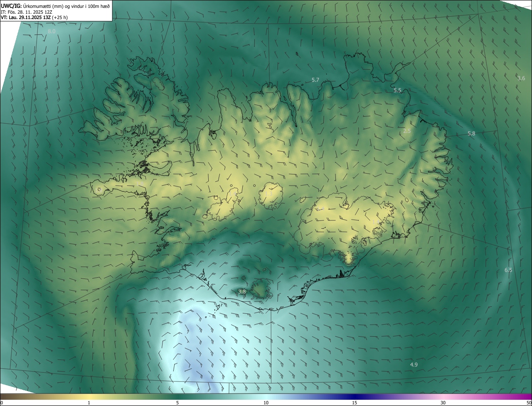Click the brown segment at the color scale's start

click(x=8, y=396)
